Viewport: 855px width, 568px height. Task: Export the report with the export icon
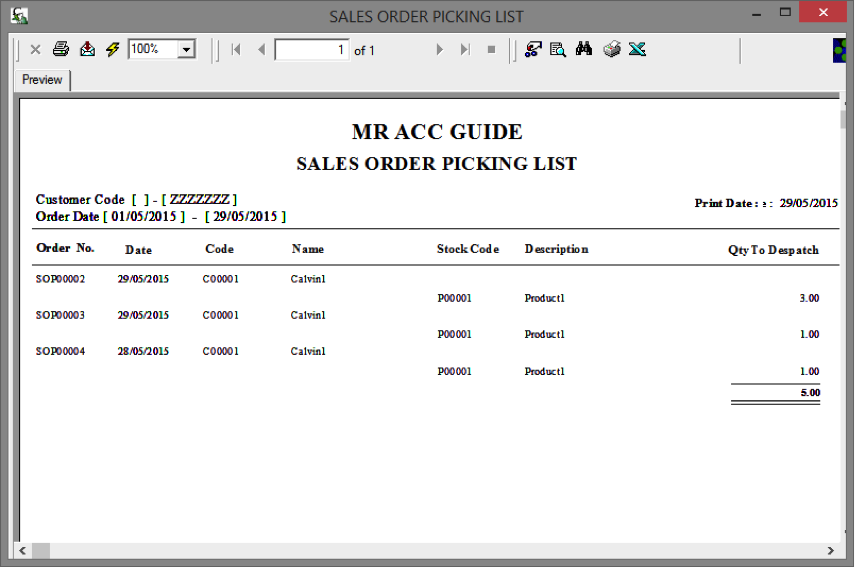click(87, 49)
